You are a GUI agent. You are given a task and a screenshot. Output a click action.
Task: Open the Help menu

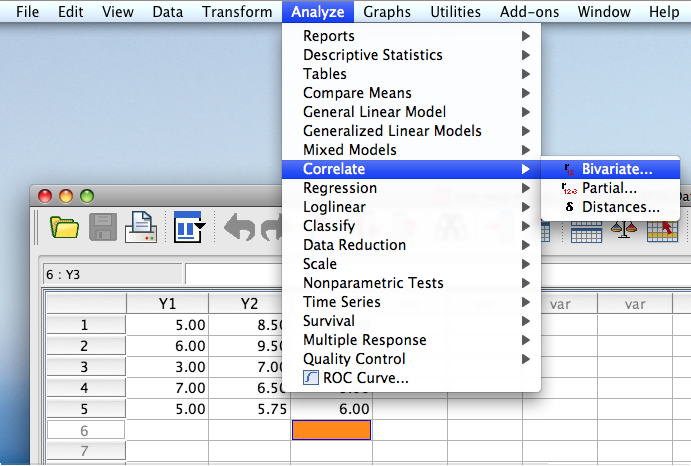(664, 11)
